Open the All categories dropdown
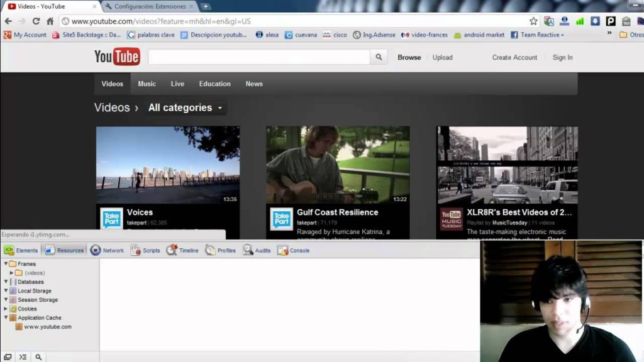644x362 pixels. click(x=185, y=107)
